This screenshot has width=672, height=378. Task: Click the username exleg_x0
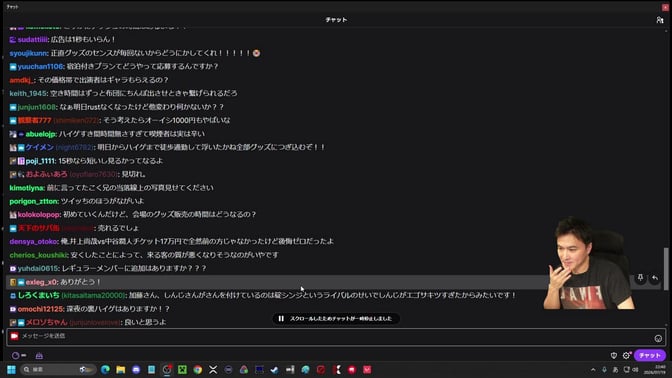(41, 282)
